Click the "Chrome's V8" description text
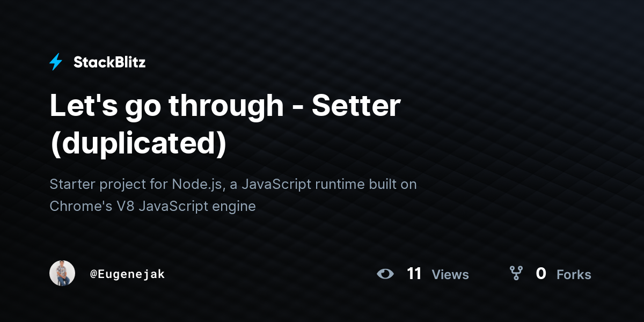This screenshot has width=644, height=322. coord(92,206)
